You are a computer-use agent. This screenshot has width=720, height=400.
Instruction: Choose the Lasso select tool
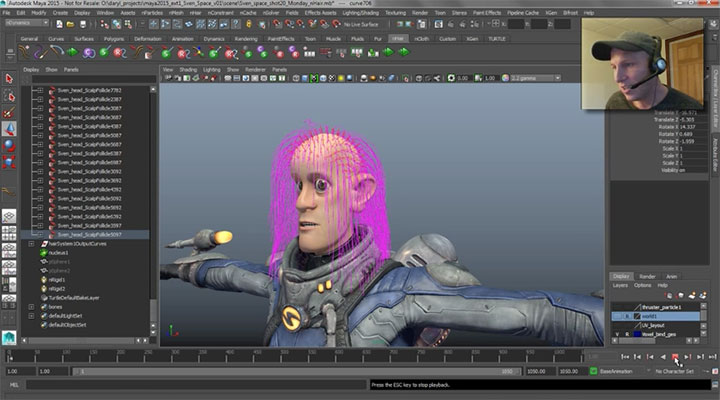click(9, 96)
